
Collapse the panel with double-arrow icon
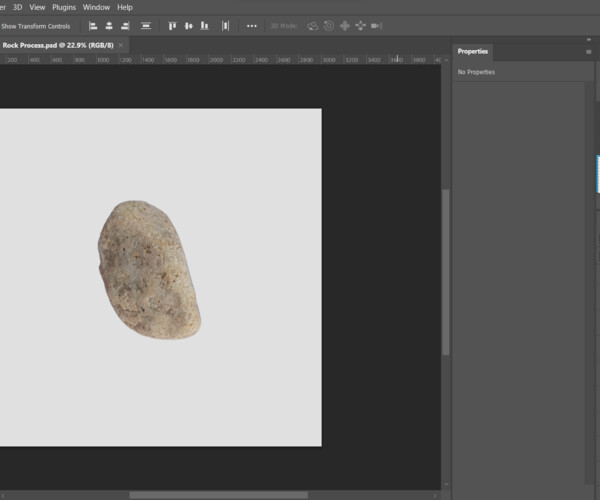[589, 40]
